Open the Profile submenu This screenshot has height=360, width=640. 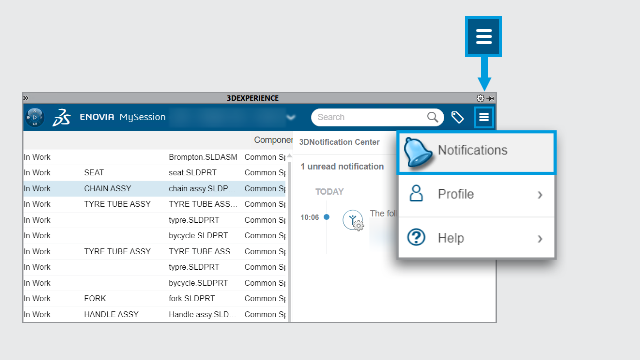click(476, 195)
